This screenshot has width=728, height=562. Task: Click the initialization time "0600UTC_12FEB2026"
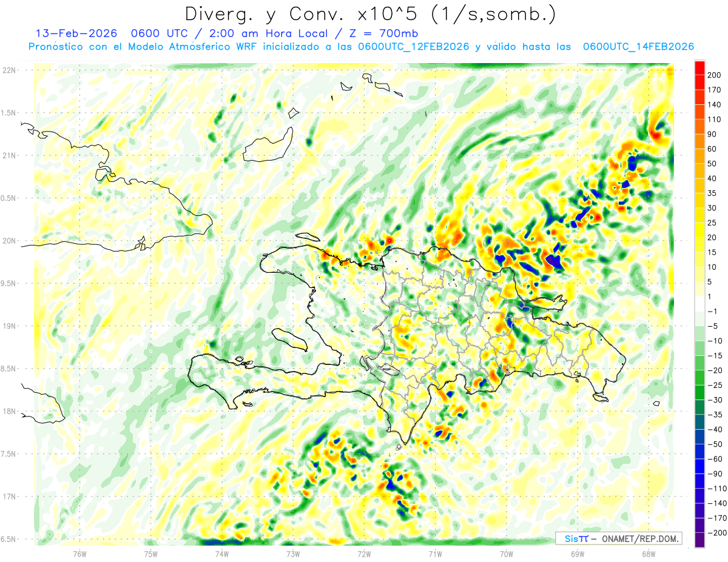414,47
